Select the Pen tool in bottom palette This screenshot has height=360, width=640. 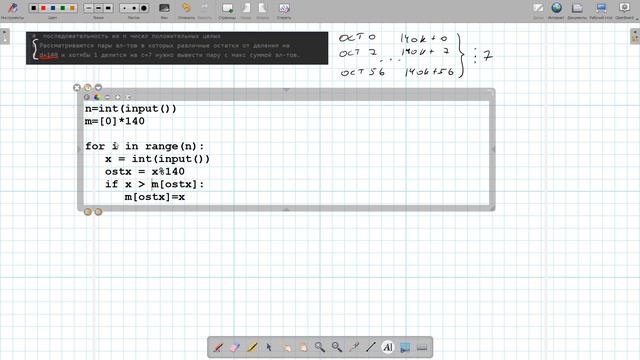click(218, 347)
